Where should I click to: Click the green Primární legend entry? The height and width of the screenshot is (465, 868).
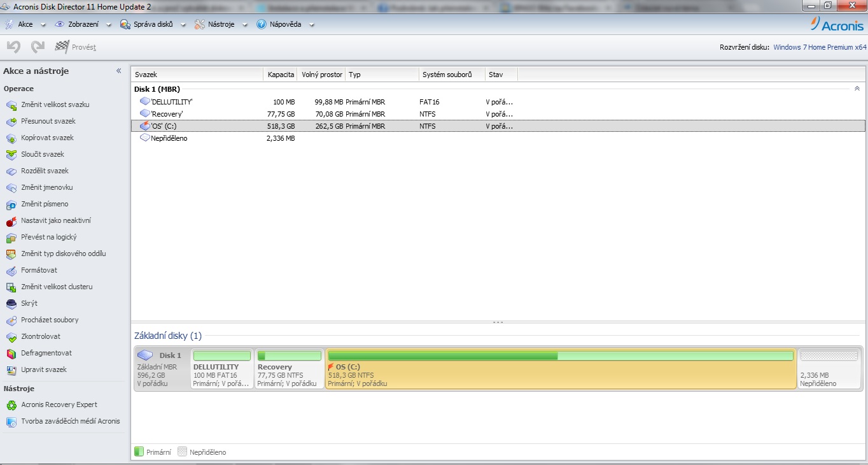pyautogui.click(x=153, y=452)
